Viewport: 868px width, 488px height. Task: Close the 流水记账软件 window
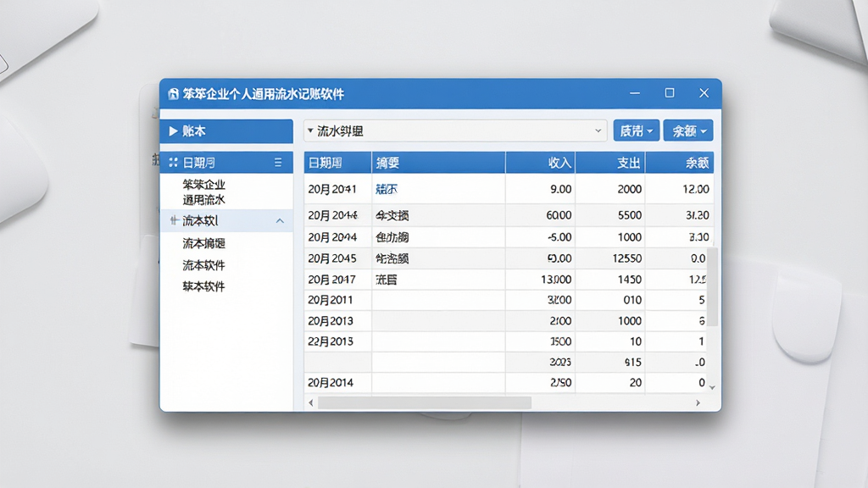[704, 93]
